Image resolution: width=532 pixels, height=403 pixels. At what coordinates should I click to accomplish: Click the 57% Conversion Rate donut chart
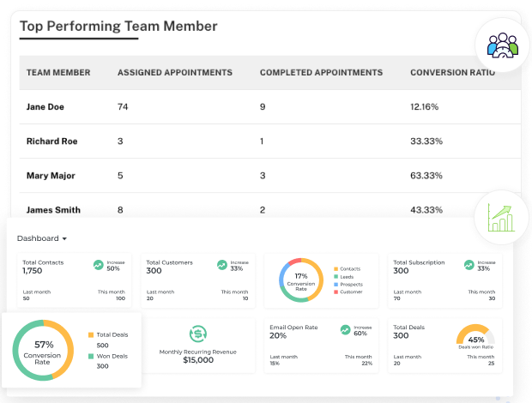43,350
